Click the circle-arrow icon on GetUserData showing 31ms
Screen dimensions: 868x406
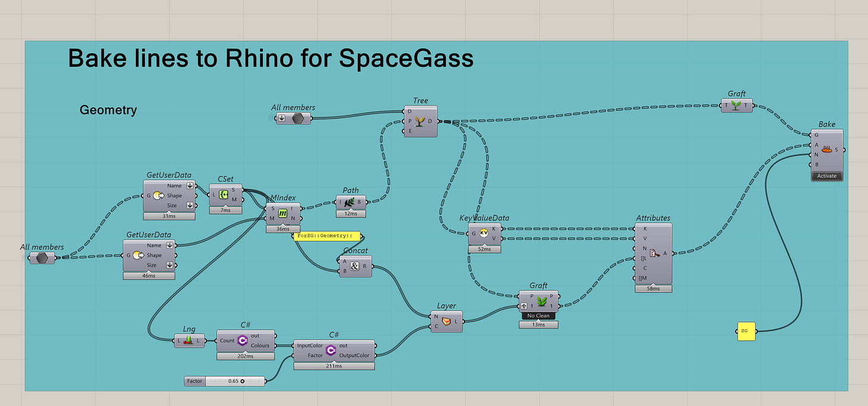(158, 196)
